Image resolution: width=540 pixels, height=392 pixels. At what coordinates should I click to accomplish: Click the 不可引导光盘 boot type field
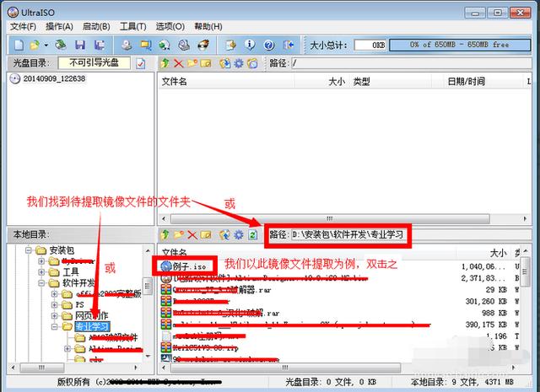click(94, 63)
